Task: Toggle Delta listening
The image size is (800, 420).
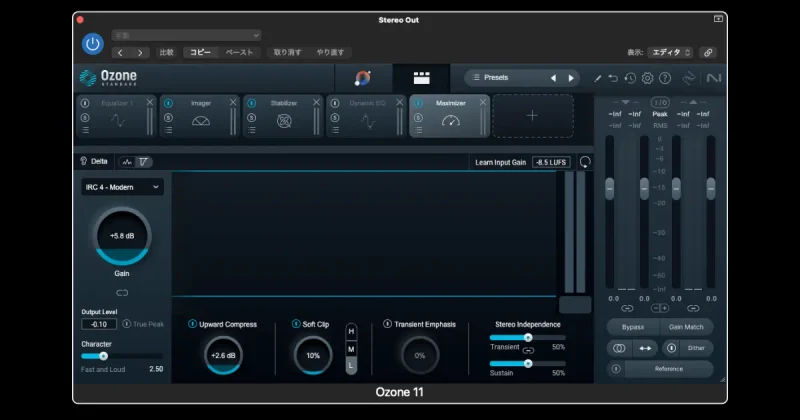Action: (94, 161)
